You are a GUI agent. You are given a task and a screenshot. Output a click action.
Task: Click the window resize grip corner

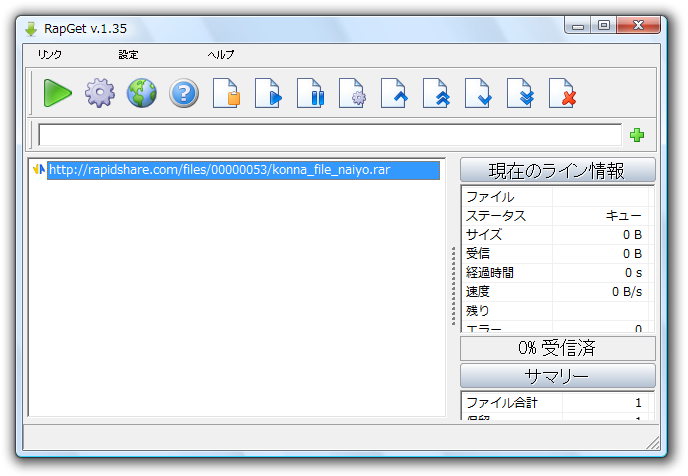[652, 443]
